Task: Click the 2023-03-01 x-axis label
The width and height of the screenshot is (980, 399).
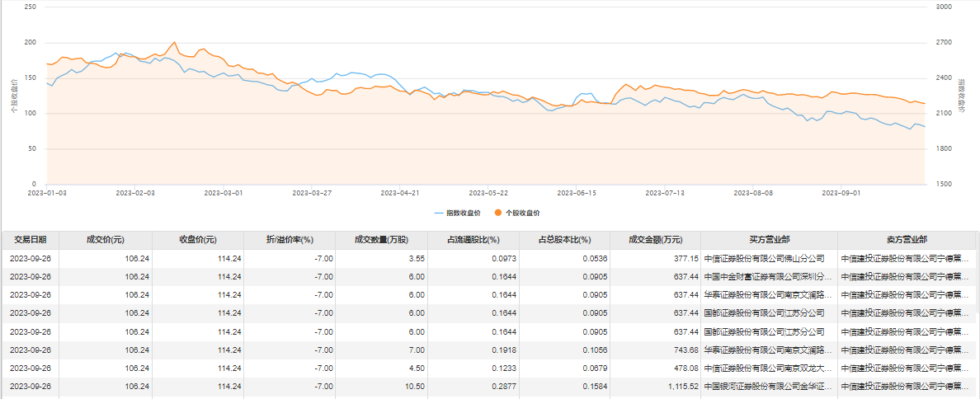Action: (x=224, y=193)
